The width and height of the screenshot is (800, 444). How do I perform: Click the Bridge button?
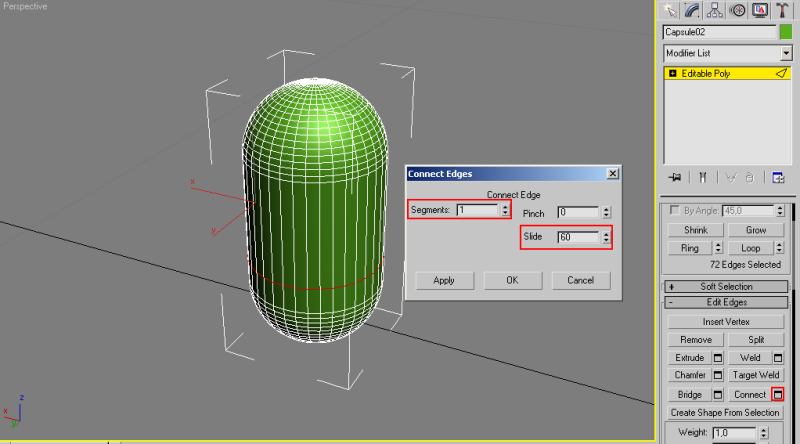click(690, 394)
